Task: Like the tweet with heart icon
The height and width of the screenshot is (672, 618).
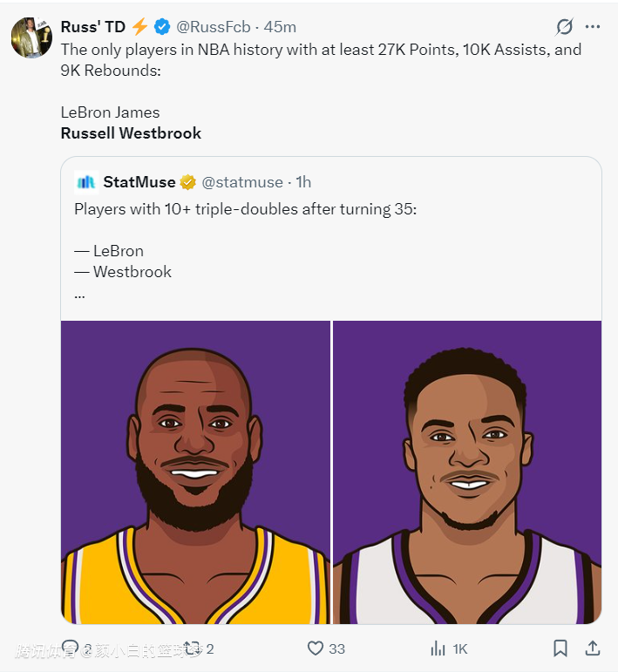Action: click(x=316, y=648)
